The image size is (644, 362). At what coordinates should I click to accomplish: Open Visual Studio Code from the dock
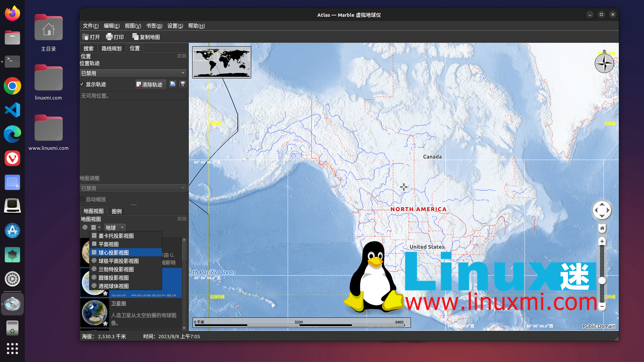(x=12, y=110)
